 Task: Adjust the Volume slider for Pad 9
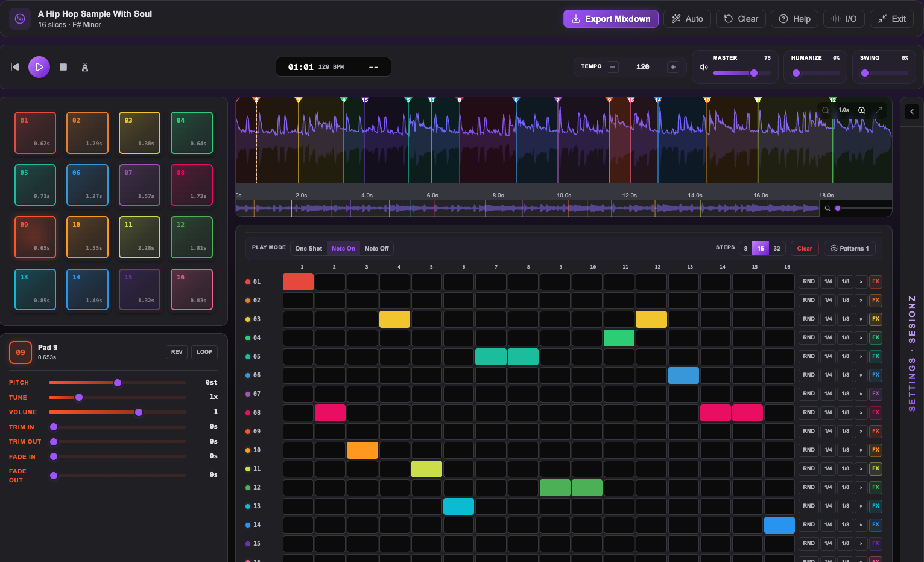click(118, 412)
